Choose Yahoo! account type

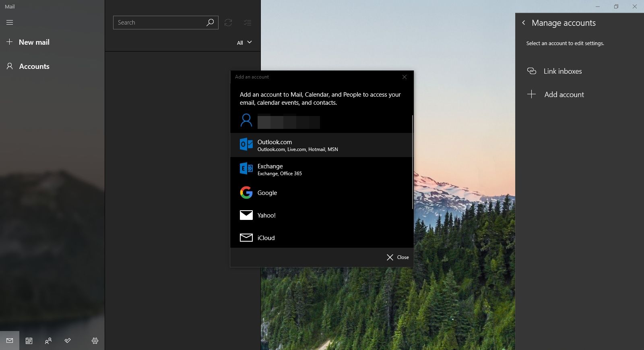pyautogui.click(x=321, y=215)
